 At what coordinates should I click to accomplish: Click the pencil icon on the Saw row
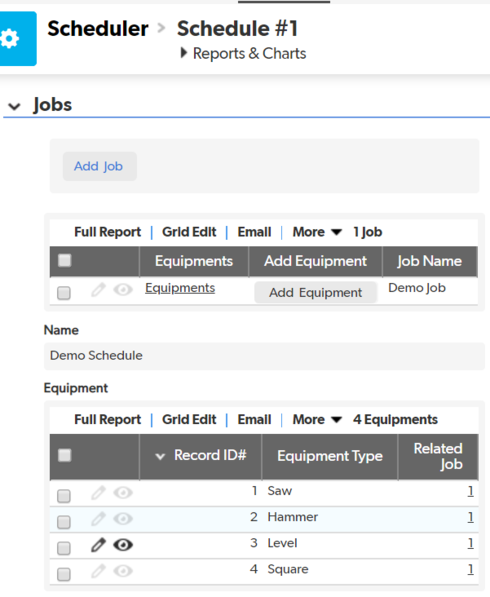pos(98,493)
